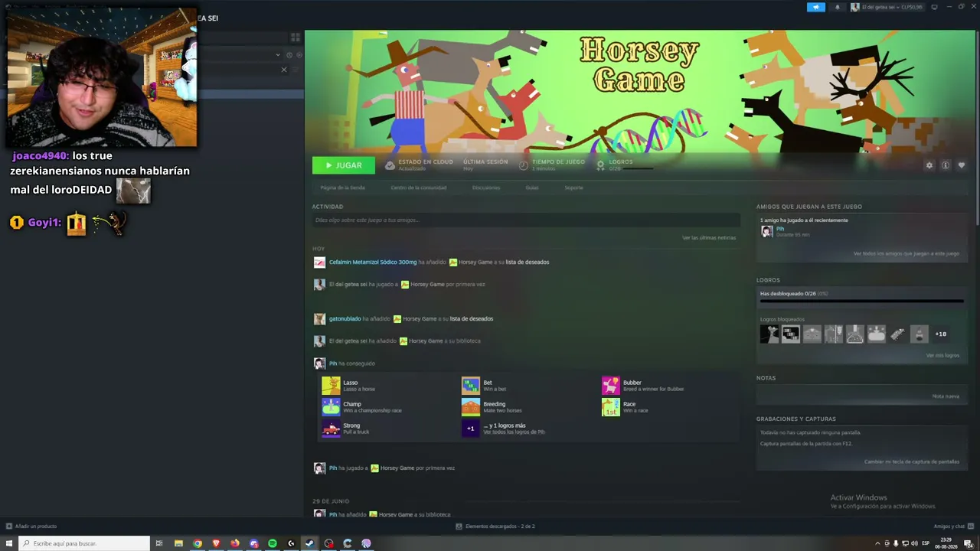This screenshot has height=551, width=980.
Task: Click Estado en Cloud status icon
Action: click(x=390, y=165)
